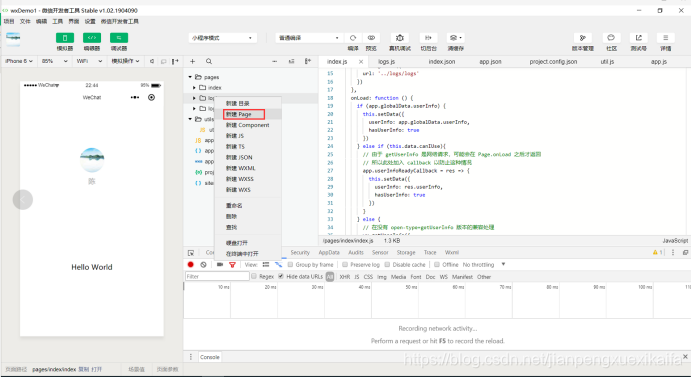692x378 pixels.
Task: Click the red record network button
Action: click(191, 265)
